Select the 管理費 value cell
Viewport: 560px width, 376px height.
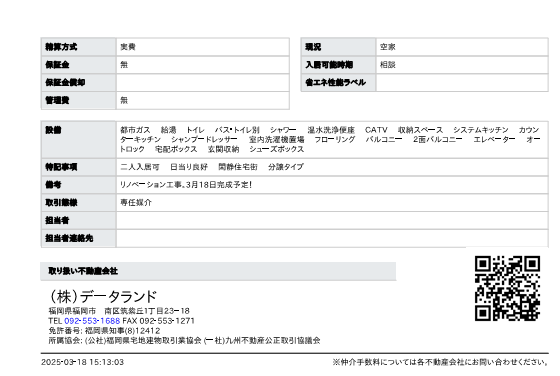[202, 100]
